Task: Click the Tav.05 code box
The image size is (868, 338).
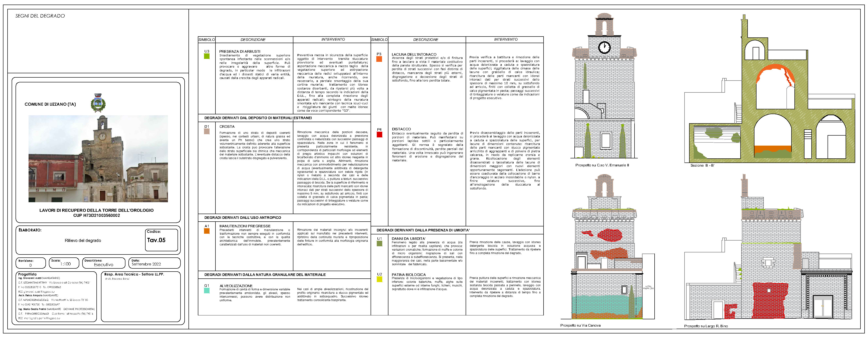Action: [161, 240]
